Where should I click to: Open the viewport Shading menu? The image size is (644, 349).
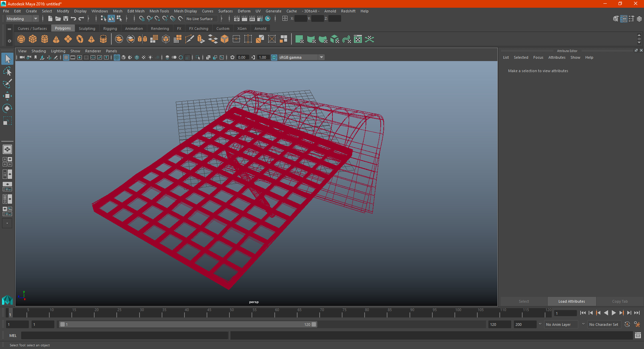[39, 51]
